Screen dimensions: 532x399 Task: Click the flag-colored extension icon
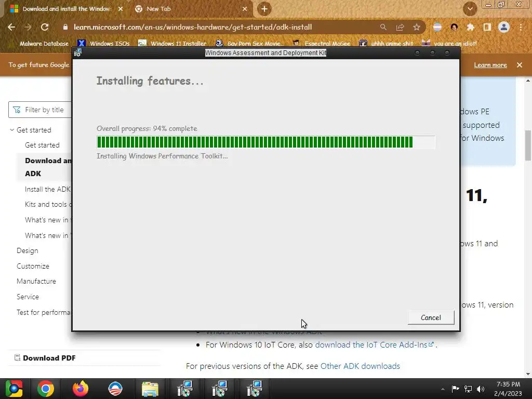437,27
